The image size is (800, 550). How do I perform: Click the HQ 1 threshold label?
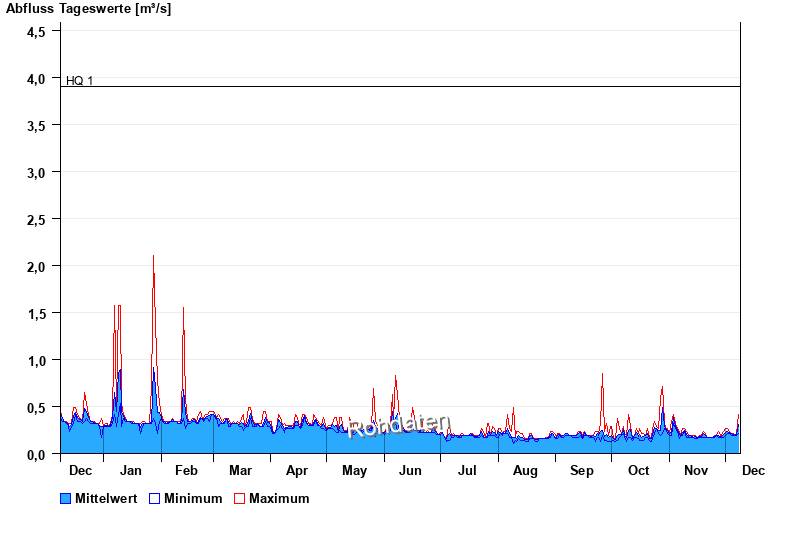click(x=79, y=80)
